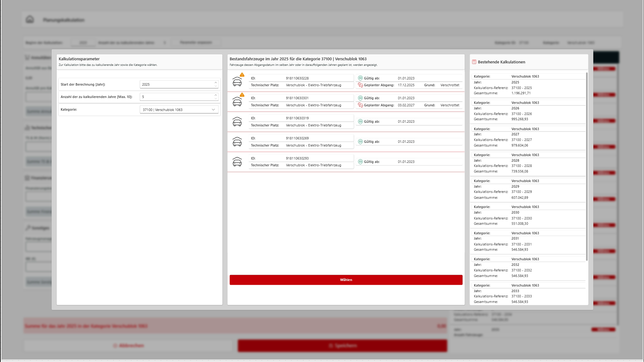Click green Gültig ab icon of vehicle 918110630228
This screenshot has width=644, height=362.
360,78
